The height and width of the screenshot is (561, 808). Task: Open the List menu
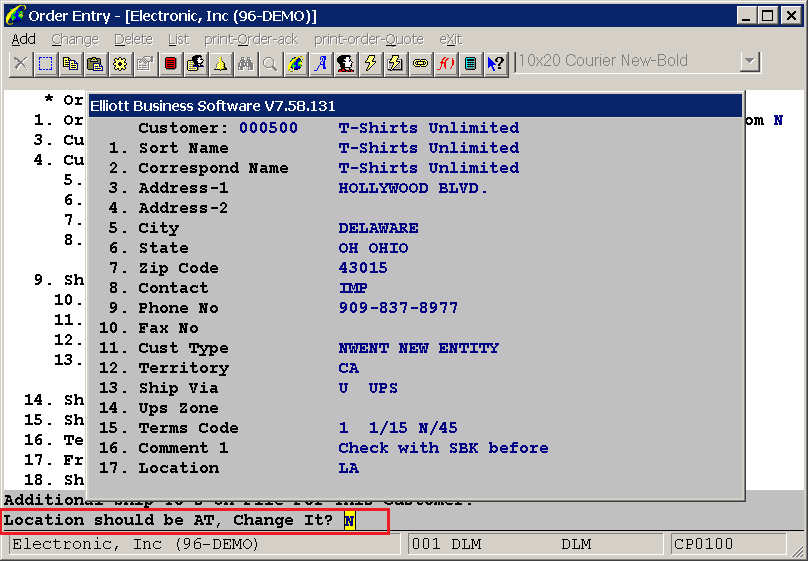pyautogui.click(x=179, y=39)
